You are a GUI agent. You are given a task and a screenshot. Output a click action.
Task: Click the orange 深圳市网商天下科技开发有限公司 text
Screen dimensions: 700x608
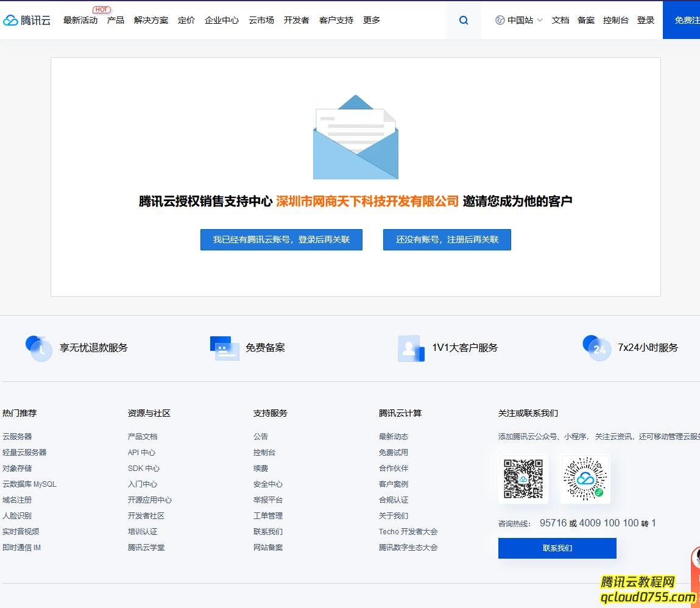click(x=367, y=201)
